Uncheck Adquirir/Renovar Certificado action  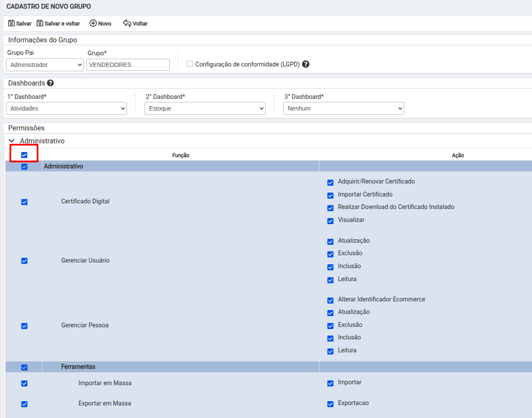click(x=330, y=183)
